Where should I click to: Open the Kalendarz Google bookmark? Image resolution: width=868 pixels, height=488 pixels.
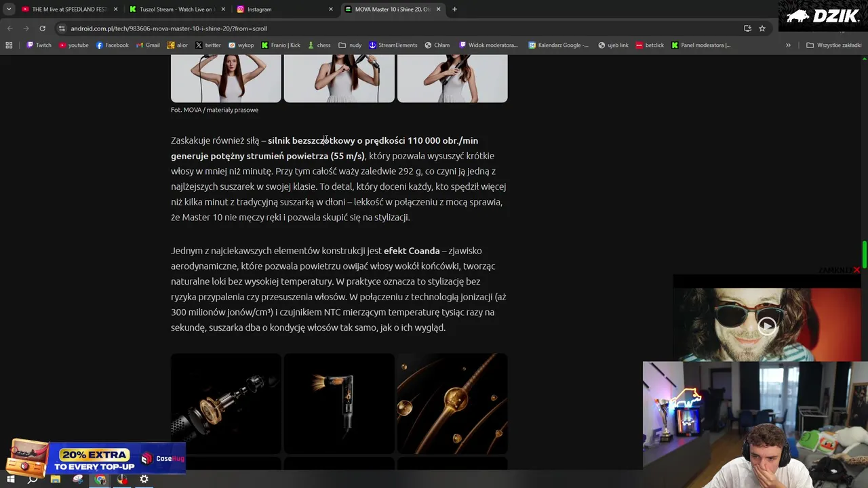coord(559,45)
